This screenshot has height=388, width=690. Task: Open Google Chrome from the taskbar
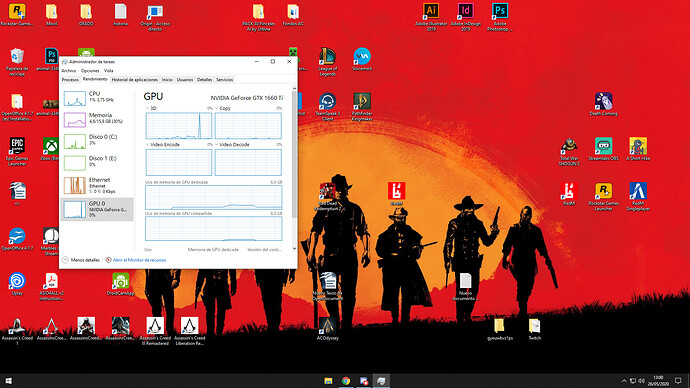(346, 381)
